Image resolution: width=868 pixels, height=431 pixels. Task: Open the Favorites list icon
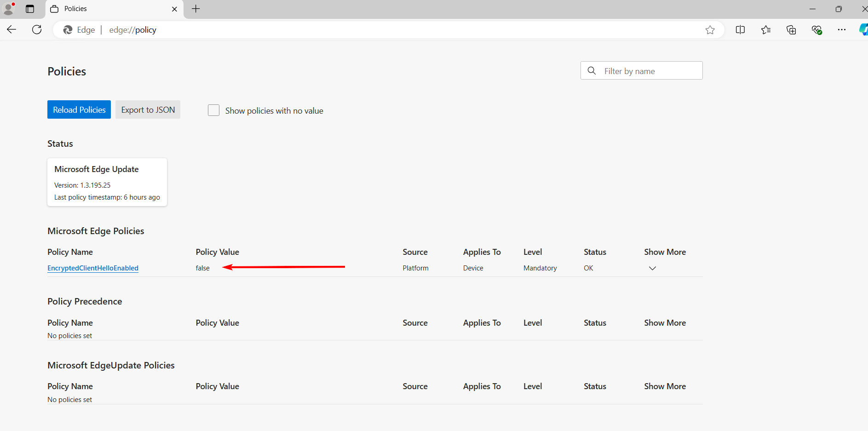[766, 30]
